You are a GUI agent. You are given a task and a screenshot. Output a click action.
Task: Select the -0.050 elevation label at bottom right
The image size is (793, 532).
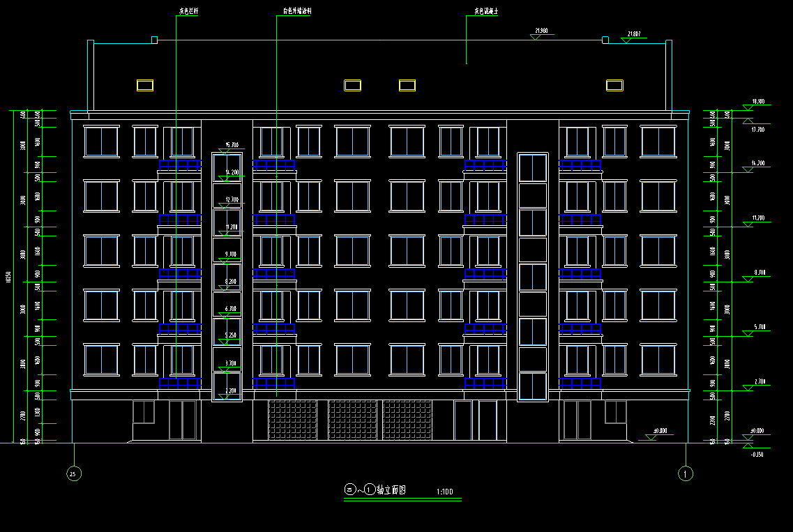pyautogui.click(x=757, y=454)
